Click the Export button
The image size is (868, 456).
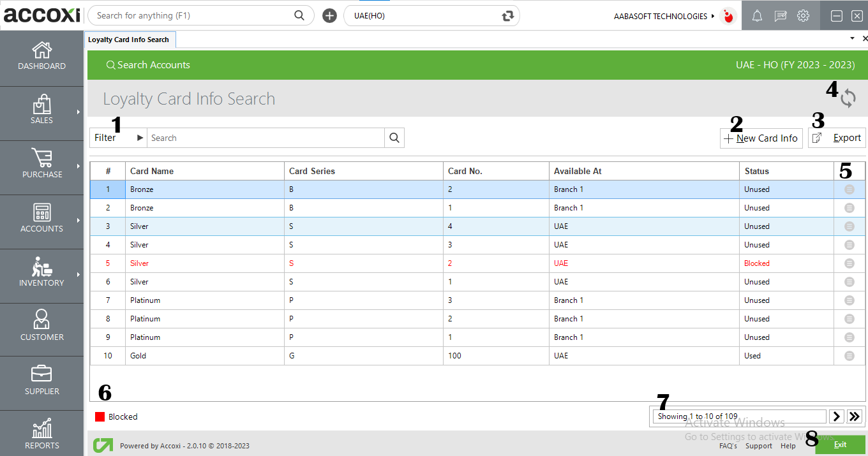[x=837, y=138]
